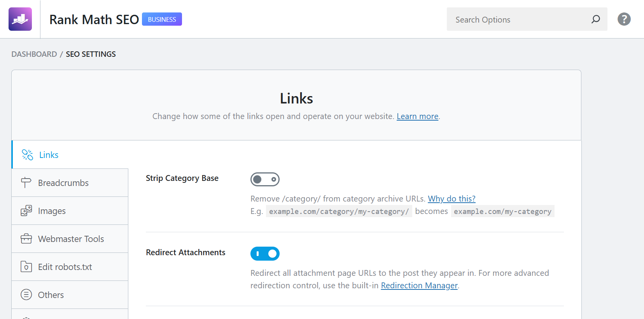Click the Rank Math SEO title
Image resolution: width=644 pixels, height=319 pixels.
[94, 19]
